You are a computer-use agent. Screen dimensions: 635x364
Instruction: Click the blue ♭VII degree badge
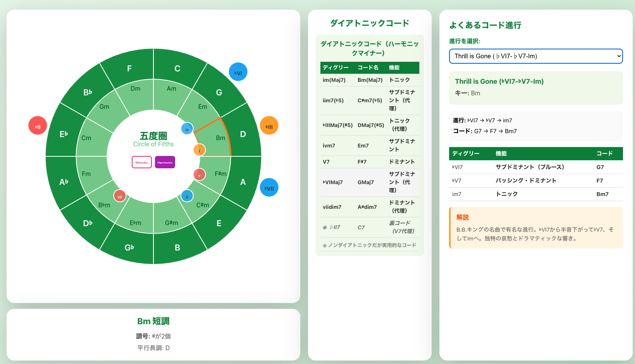click(269, 188)
